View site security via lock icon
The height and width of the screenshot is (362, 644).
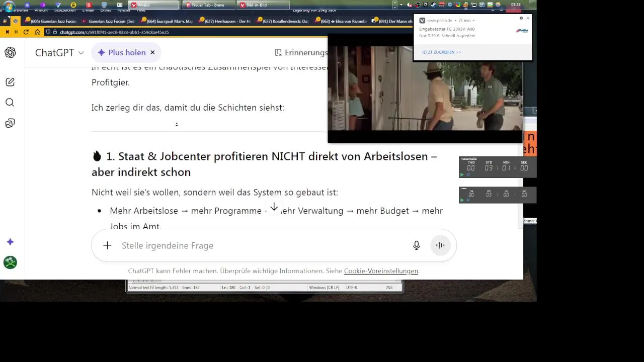pyautogui.click(x=55, y=32)
